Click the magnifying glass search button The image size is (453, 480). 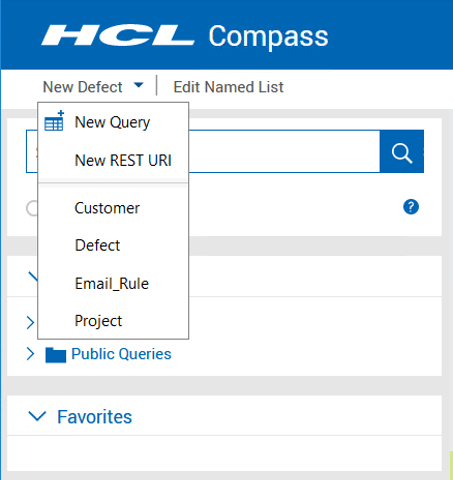402,152
